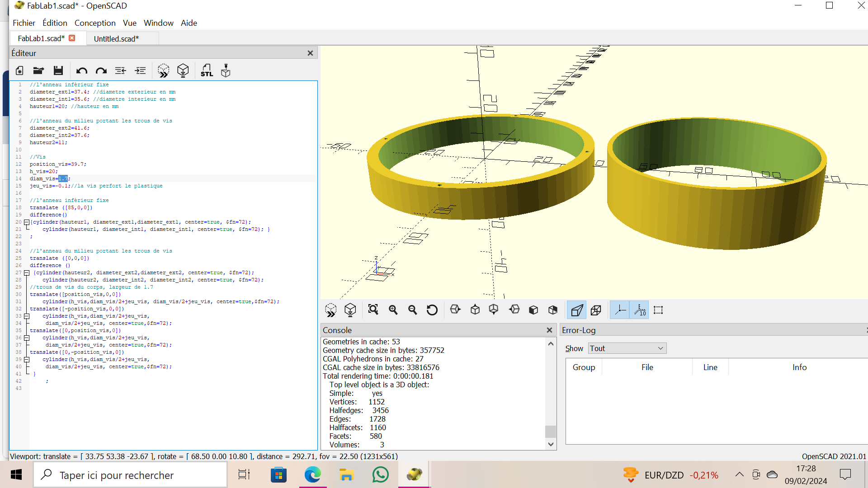Reset the 3D view
The width and height of the screenshot is (868, 488).
click(432, 310)
